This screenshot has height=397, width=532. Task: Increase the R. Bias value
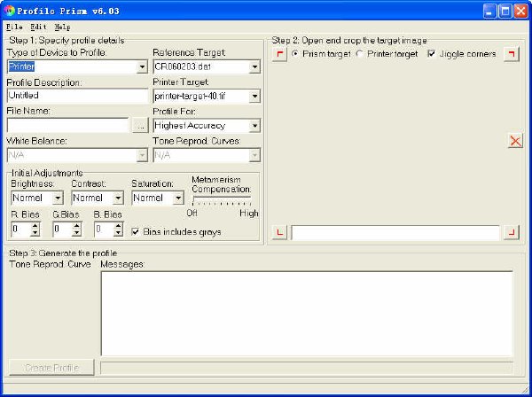coord(35,225)
